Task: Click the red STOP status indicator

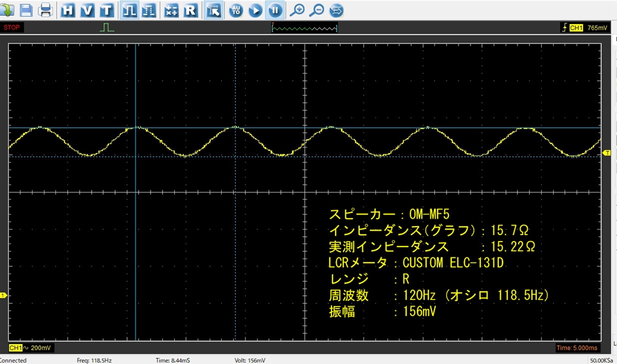Action: (x=11, y=28)
